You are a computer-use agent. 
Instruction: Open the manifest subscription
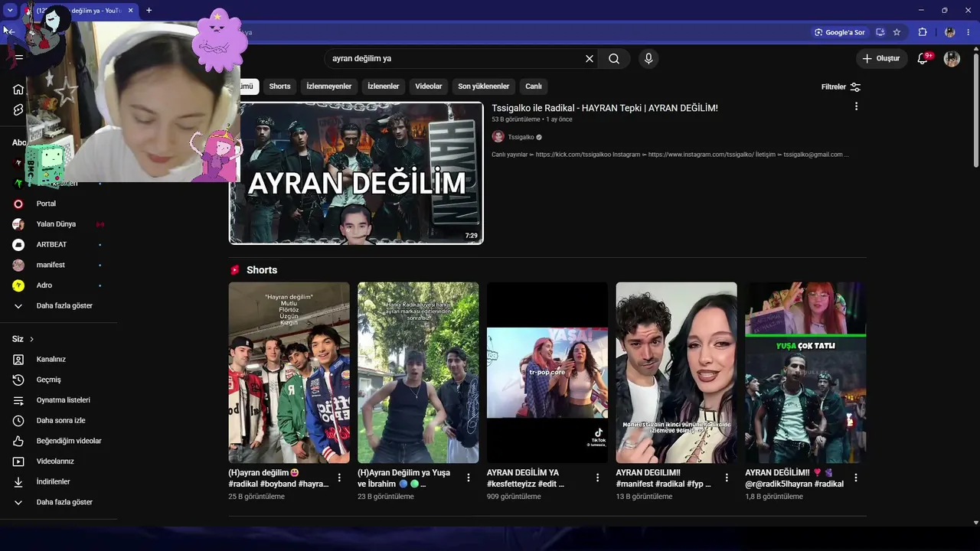[58, 265]
